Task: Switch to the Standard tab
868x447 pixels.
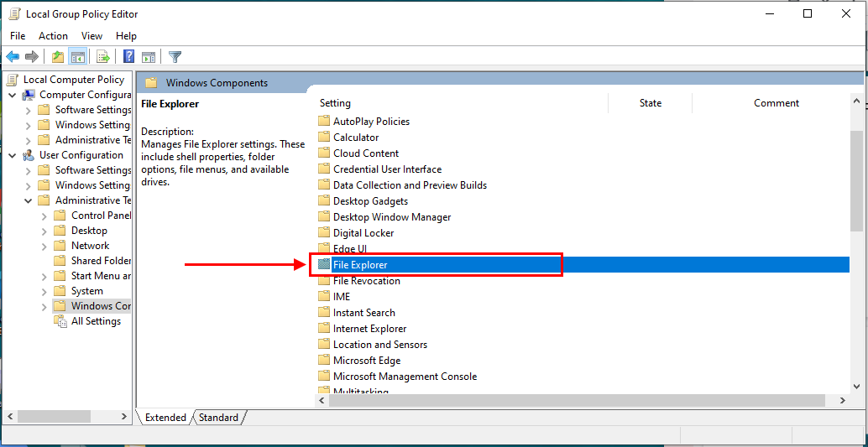Action: 218,418
